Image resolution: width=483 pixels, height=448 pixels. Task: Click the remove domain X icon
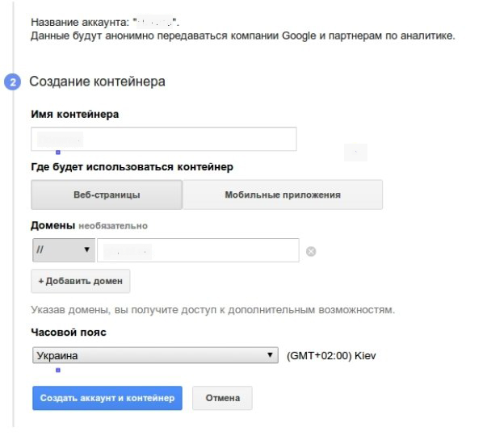click(311, 251)
